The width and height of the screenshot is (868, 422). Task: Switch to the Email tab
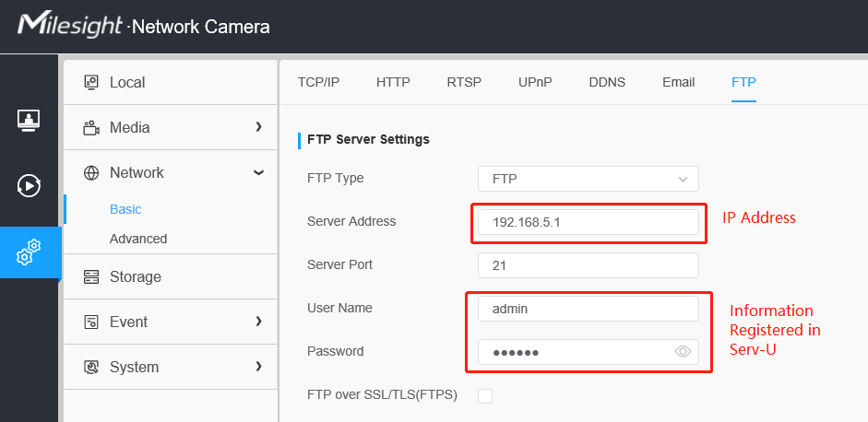(678, 82)
